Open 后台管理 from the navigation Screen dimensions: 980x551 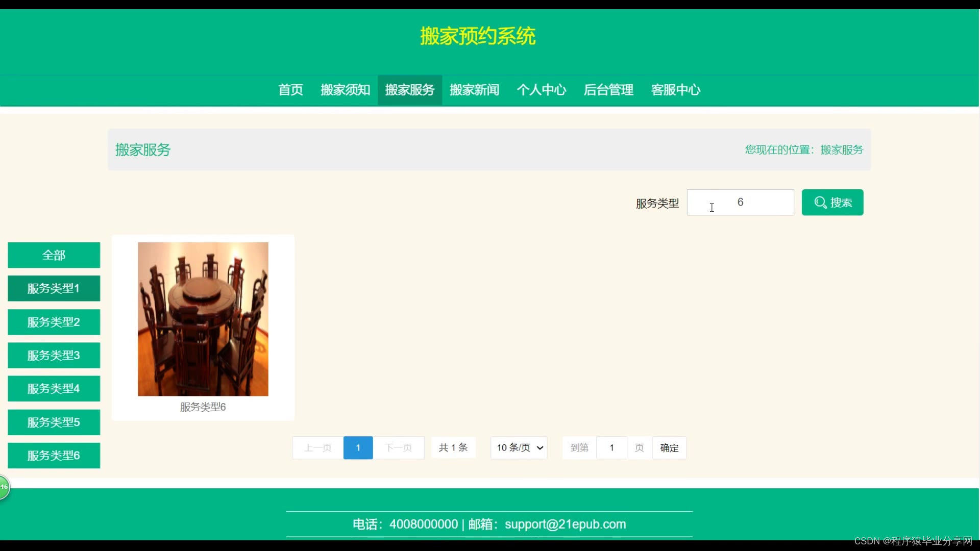pyautogui.click(x=608, y=90)
